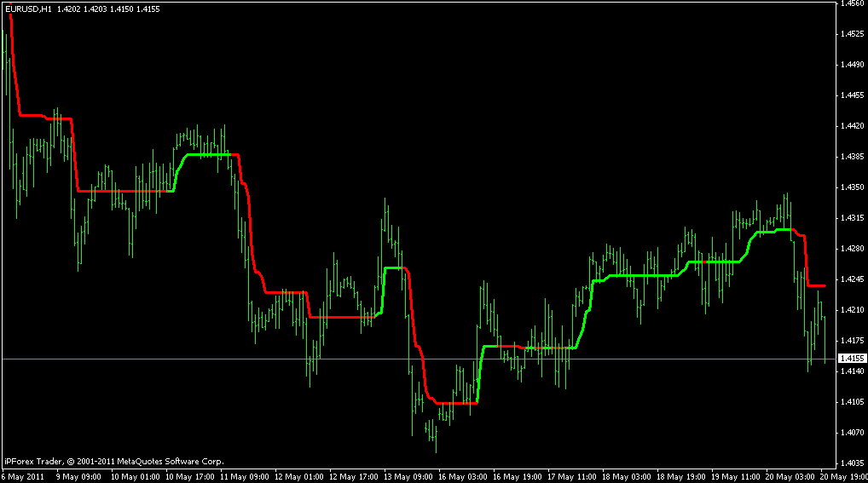Click the 20 May 19:00 time label

pos(843,477)
